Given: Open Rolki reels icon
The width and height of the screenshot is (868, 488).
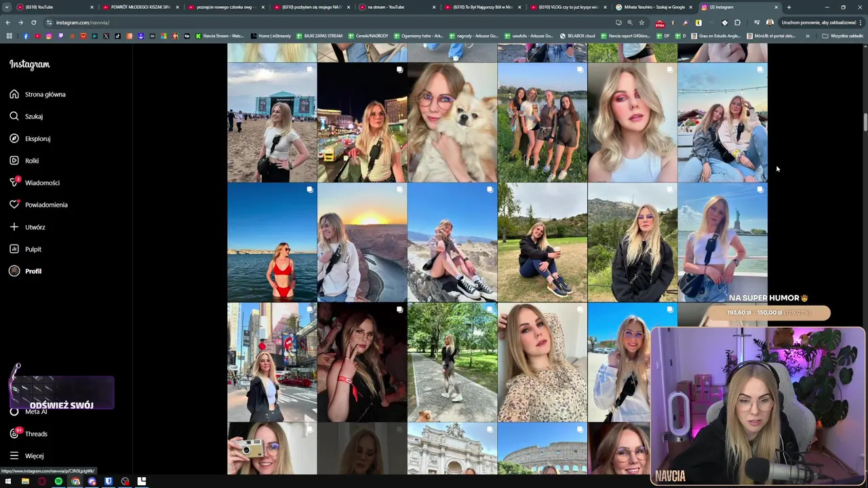Looking at the screenshot, I should pyautogui.click(x=14, y=161).
